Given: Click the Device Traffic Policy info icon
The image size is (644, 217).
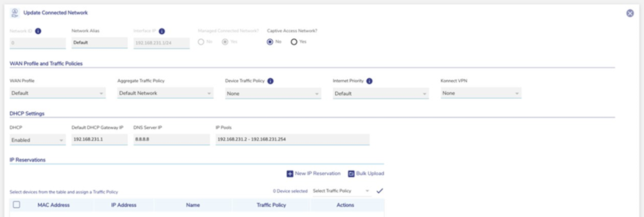Looking at the screenshot, I should (270, 81).
